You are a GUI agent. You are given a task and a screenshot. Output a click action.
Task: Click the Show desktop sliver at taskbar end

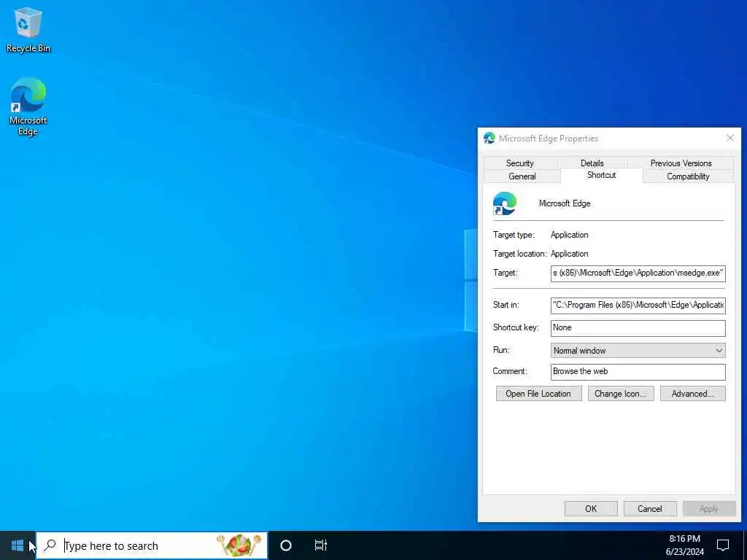pyautogui.click(x=745, y=545)
